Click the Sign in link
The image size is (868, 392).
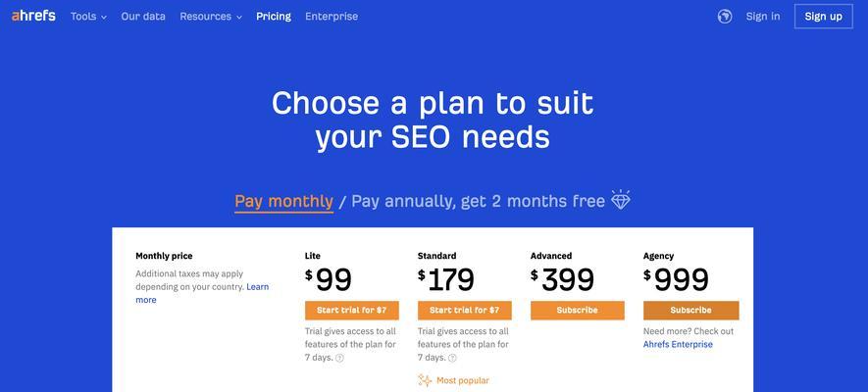pyautogui.click(x=763, y=17)
